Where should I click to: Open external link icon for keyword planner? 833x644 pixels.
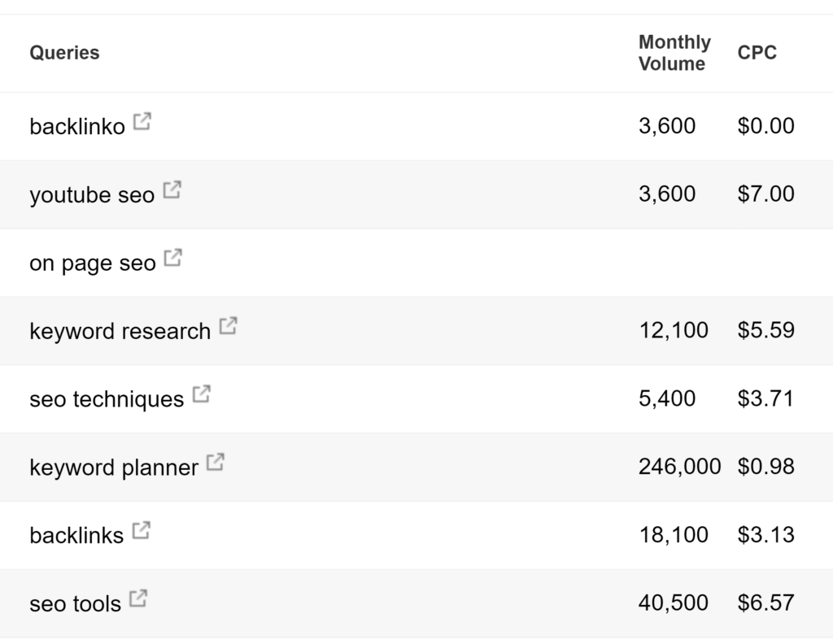(215, 462)
